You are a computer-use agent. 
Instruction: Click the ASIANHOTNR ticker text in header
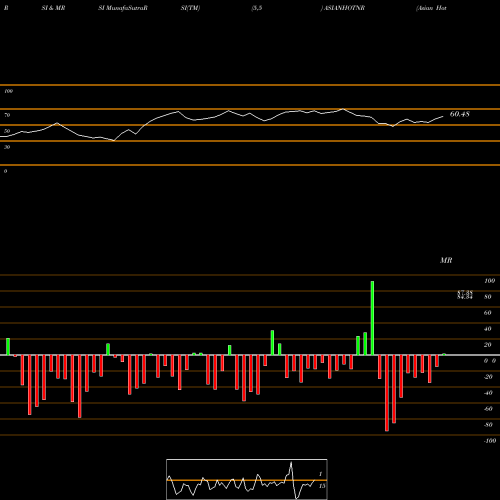(x=344, y=8)
